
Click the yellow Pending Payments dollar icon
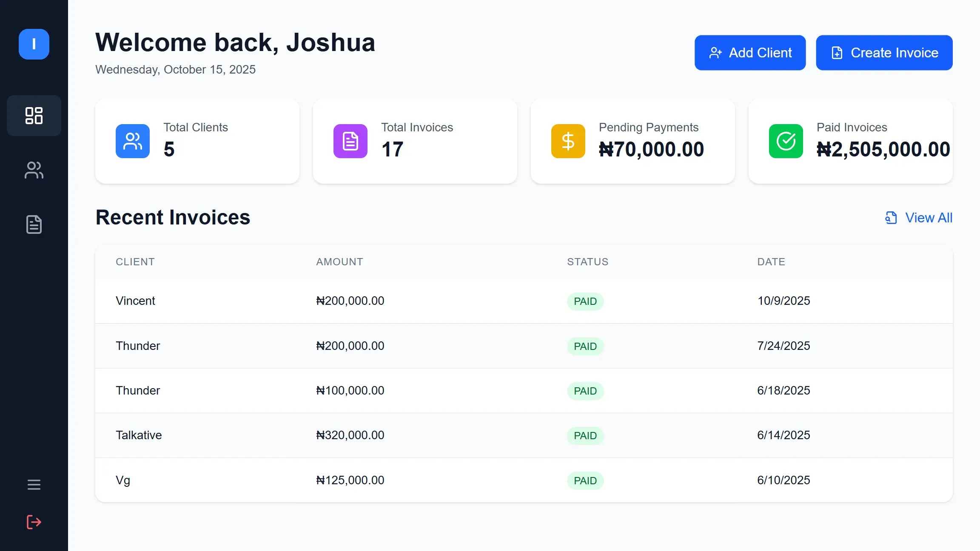[x=567, y=141]
